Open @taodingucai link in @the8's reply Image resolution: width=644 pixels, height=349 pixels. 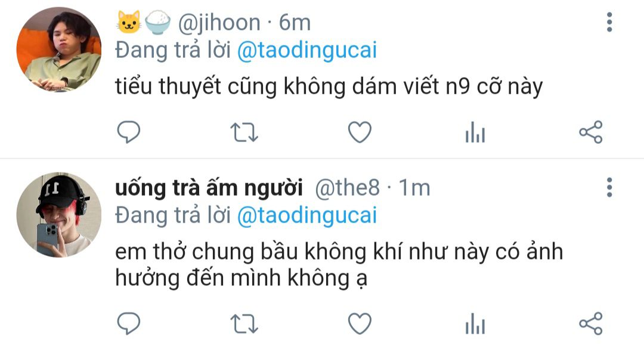point(307,216)
